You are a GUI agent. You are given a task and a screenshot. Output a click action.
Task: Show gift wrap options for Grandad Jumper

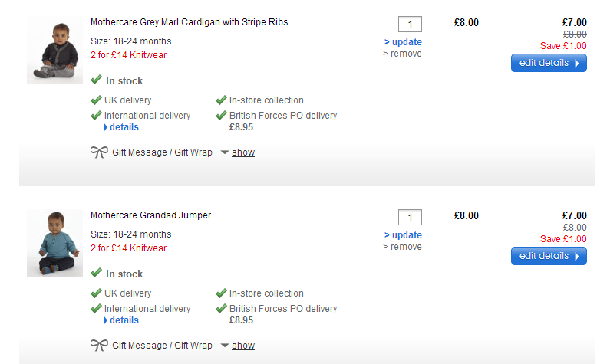click(x=242, y=346)
